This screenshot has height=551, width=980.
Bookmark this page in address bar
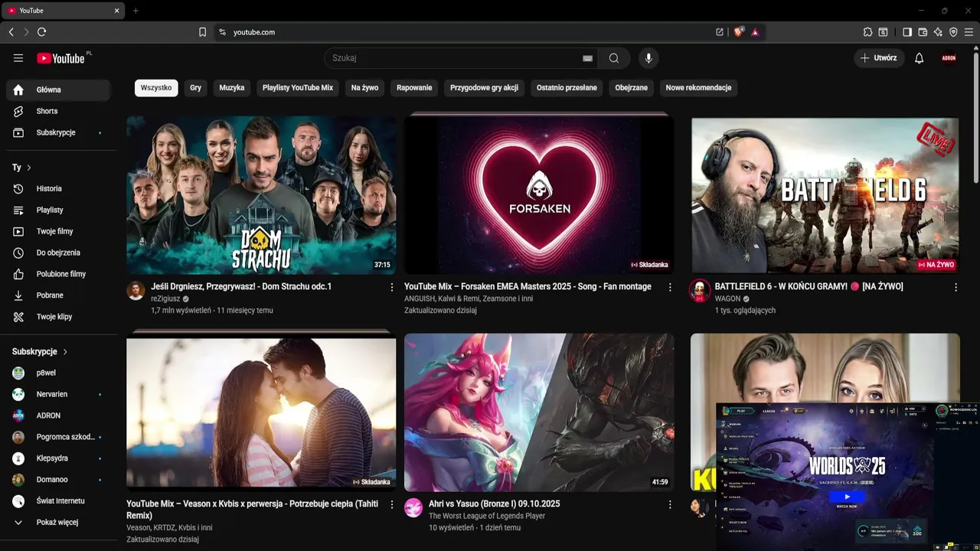point(203,32)
